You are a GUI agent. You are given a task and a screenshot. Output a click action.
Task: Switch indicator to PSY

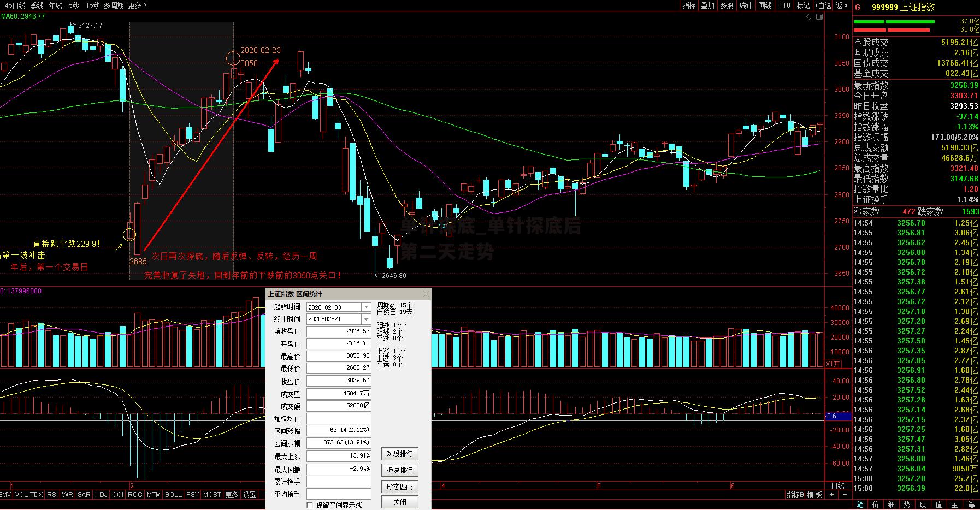tap(192, 495)
